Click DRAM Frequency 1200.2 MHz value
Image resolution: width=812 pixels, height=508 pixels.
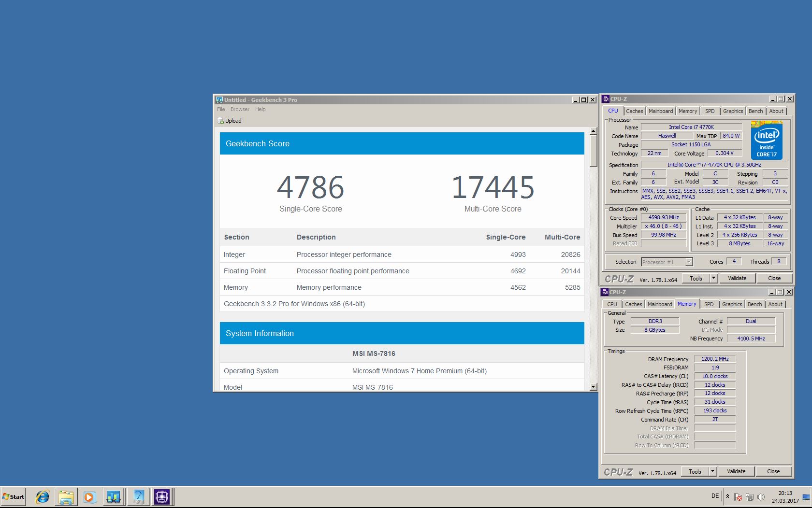point(715,359)
